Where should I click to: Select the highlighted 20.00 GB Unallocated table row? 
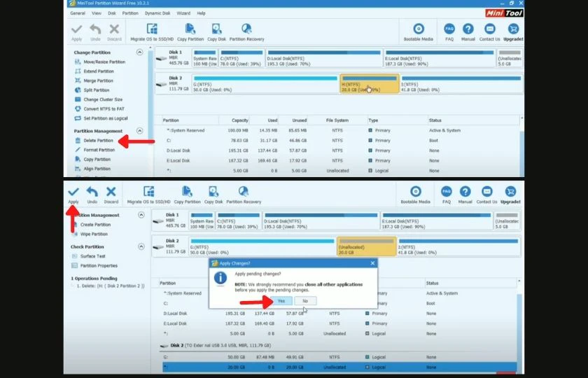point(339,367)
